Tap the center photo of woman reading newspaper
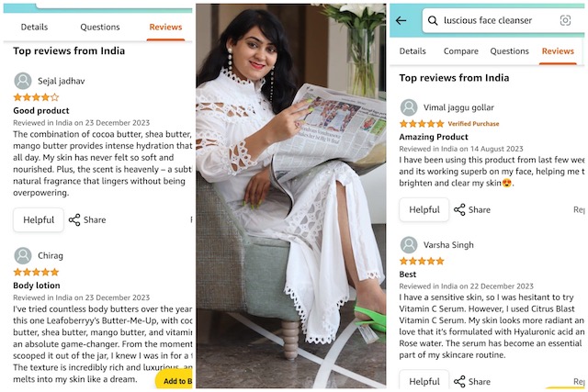Screen dimensions: 588x392 coord(290,196)
